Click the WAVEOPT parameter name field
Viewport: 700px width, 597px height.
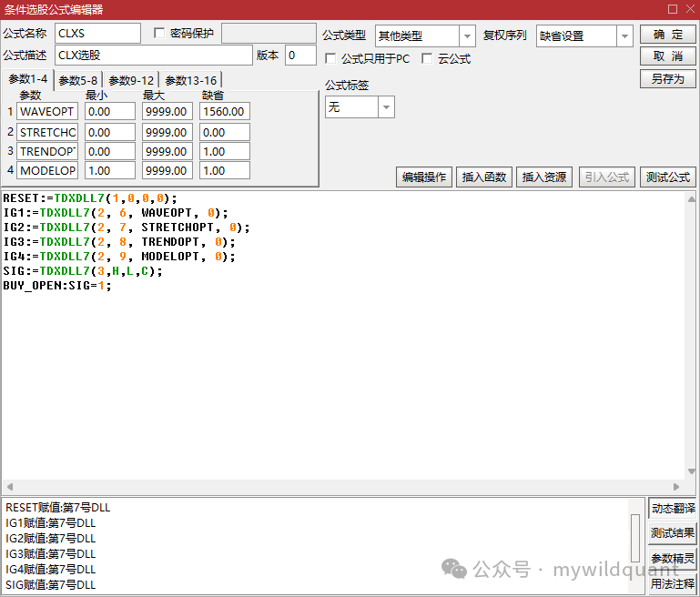[x=47, y=112]
